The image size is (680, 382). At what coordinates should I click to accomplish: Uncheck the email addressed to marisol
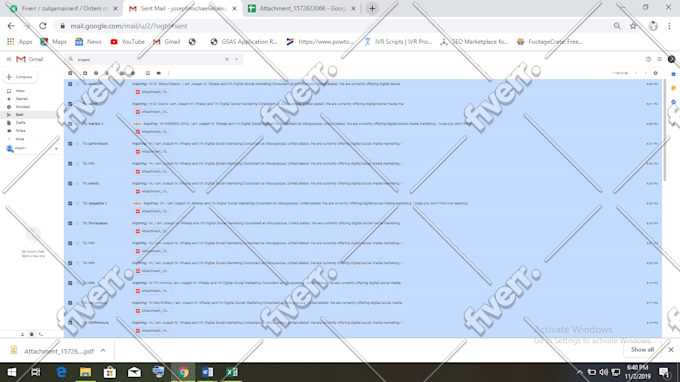tap(70, 124)
